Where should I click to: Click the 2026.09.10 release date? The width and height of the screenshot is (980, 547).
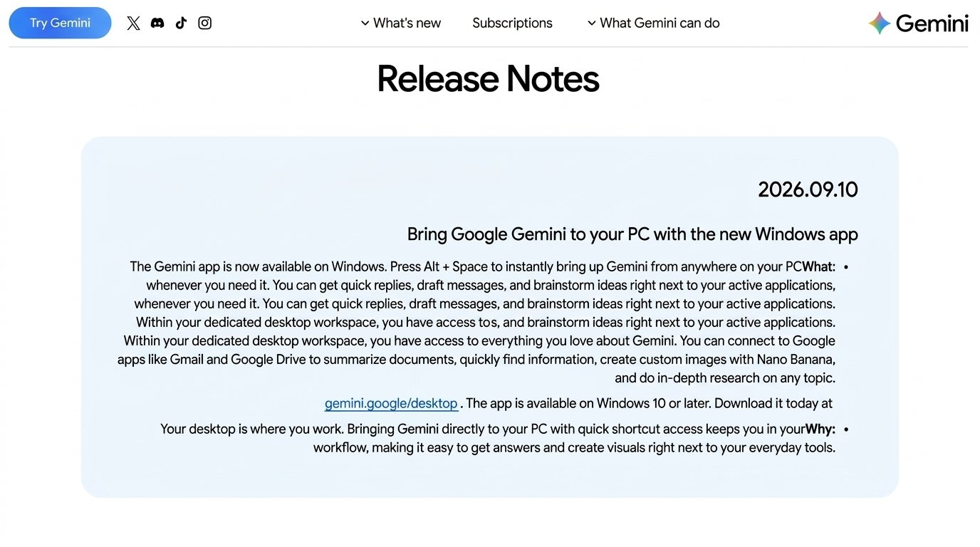[808, 189]
